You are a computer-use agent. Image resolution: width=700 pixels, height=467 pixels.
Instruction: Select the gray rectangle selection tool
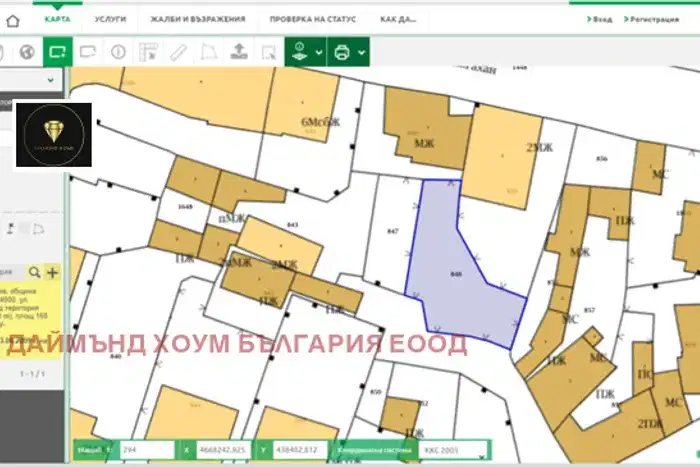[88, 52]
